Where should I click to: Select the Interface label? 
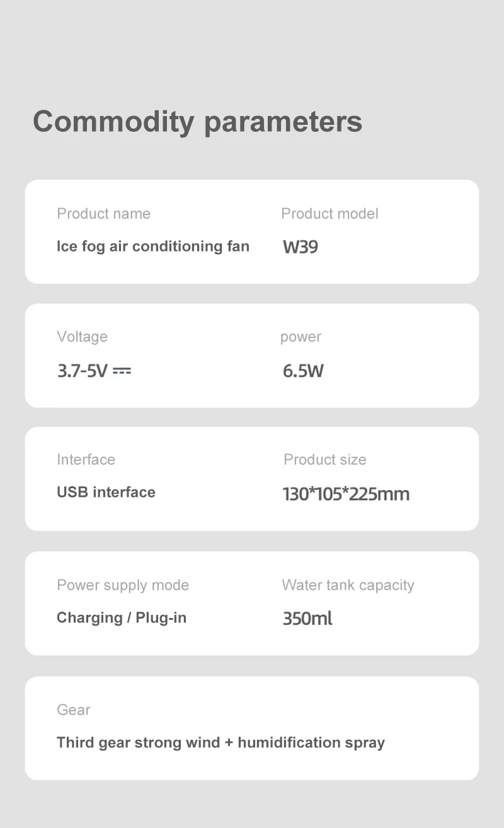pyautogui.click(x=86, y=460)
